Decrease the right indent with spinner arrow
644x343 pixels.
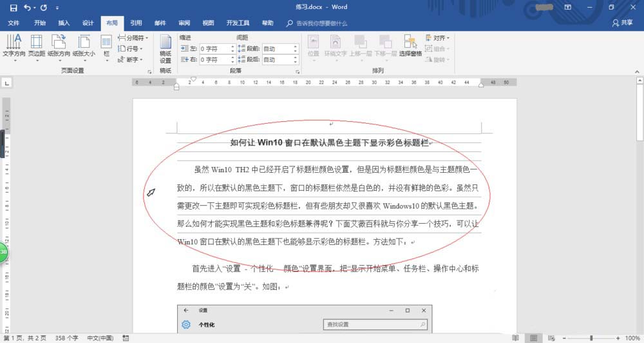pos(233,62)
